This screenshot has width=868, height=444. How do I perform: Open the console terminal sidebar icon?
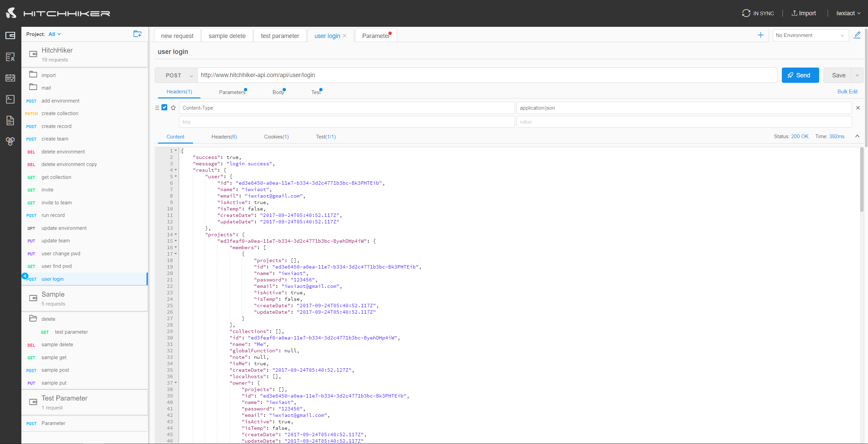coord(11,99)
